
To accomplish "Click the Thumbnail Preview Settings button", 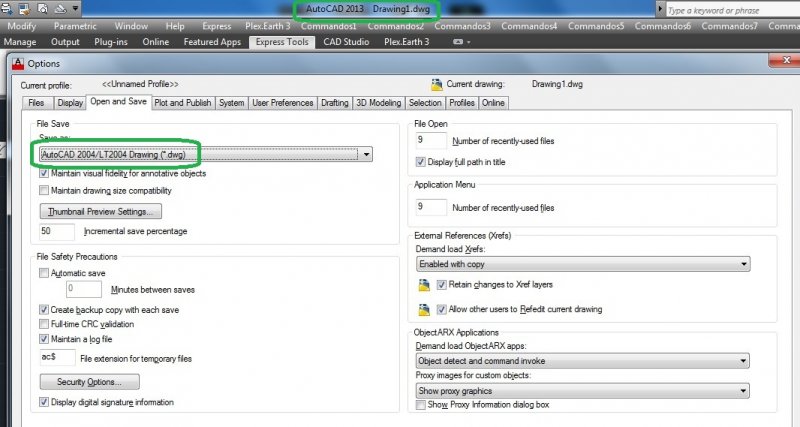I will tap(101, 211).
